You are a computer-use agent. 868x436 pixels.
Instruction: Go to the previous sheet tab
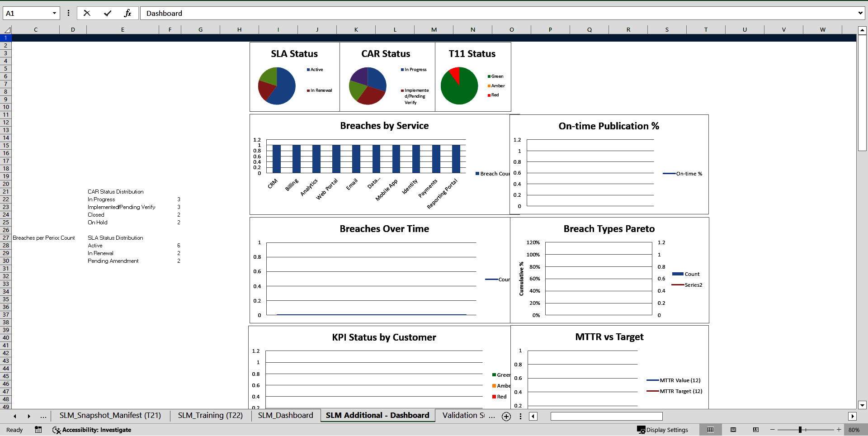click(x=15, y=416)
